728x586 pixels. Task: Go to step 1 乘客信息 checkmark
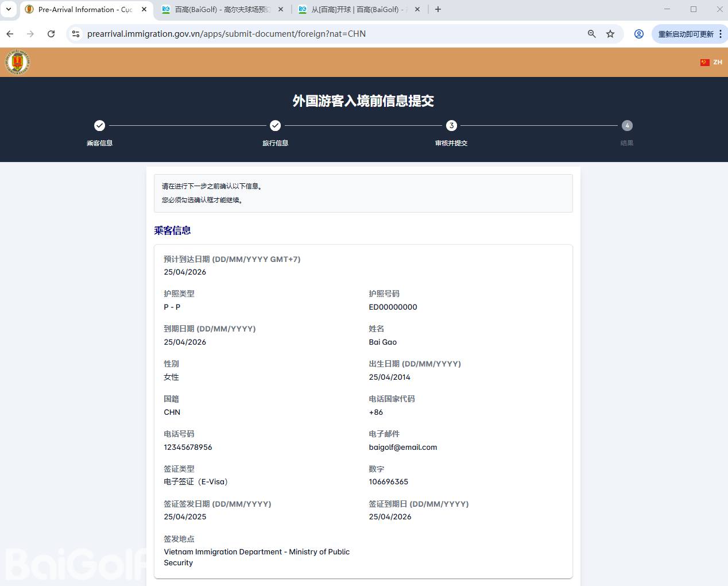(99, 125)
